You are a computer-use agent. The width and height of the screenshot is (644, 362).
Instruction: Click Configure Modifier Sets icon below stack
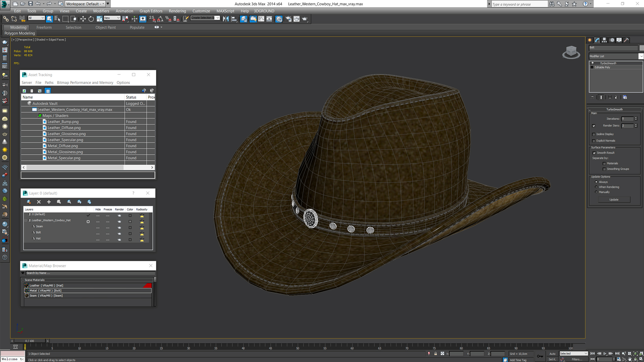[625, 97]
